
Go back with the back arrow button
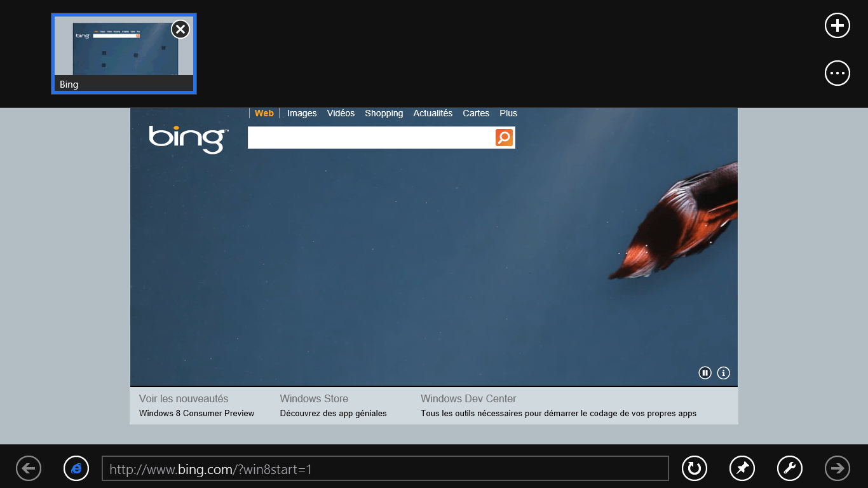(x=29, y=469)
